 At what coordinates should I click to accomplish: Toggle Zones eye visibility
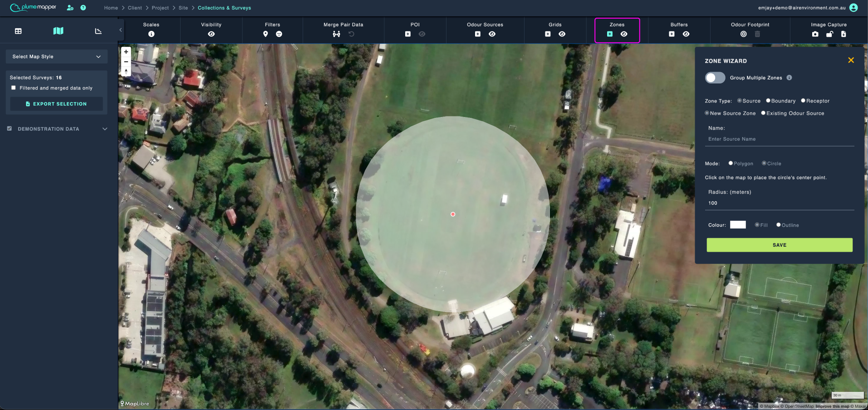(624, 34)
